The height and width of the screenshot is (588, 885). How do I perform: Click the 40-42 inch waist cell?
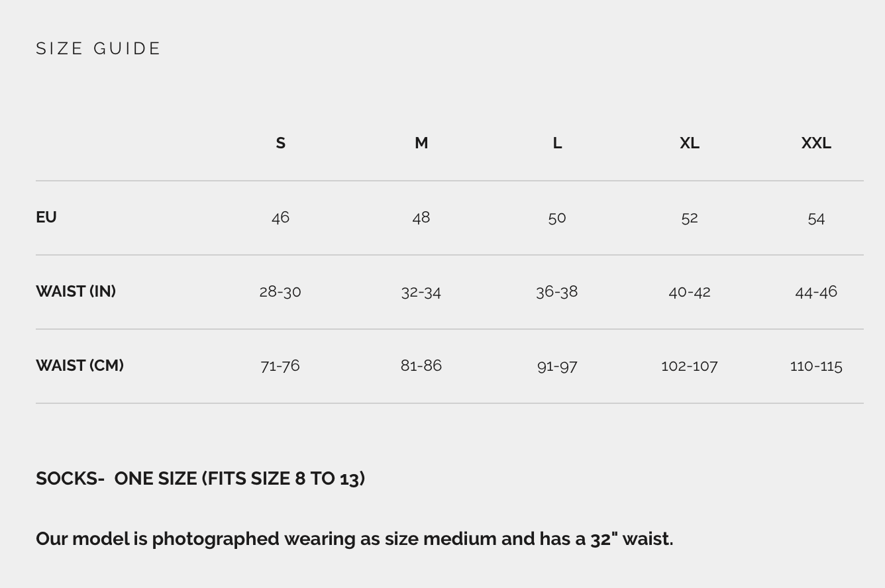click(690, 291)
